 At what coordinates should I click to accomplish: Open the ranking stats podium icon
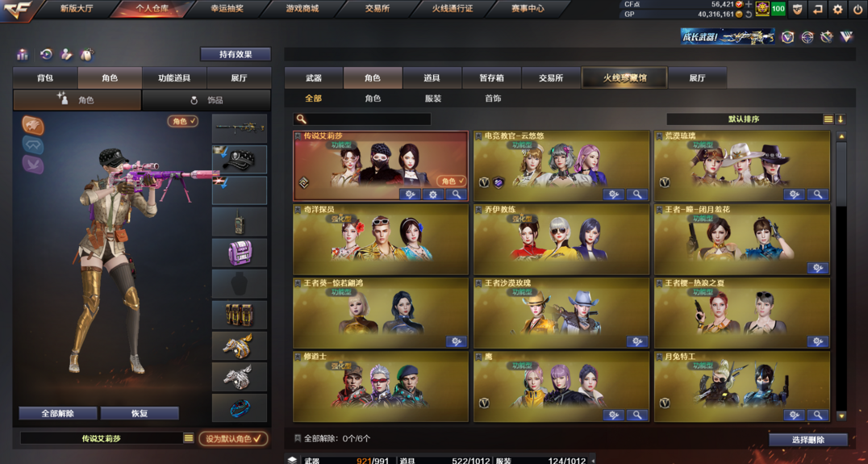point(23,54)
